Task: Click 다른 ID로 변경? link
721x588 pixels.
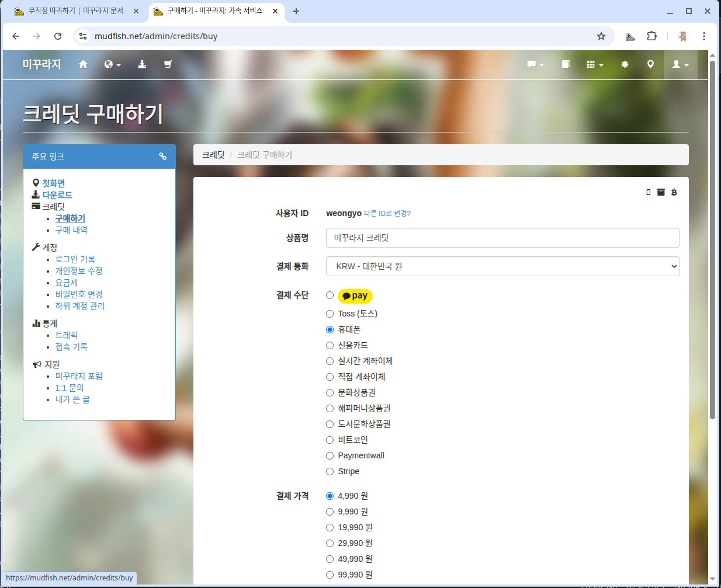Action: click(387, 214)
